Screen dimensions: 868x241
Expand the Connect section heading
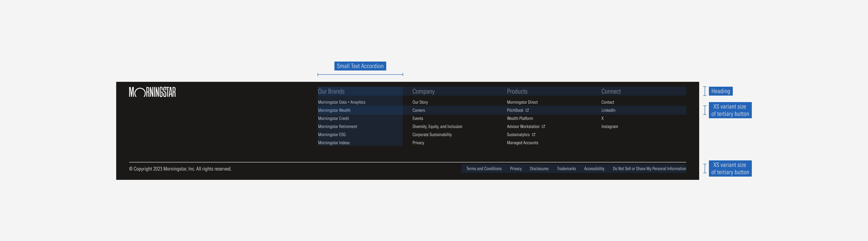[x=611, y=91]
